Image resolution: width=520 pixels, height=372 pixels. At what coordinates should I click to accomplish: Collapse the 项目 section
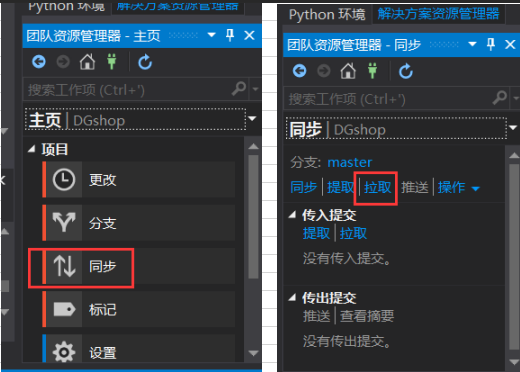[31, 149]
